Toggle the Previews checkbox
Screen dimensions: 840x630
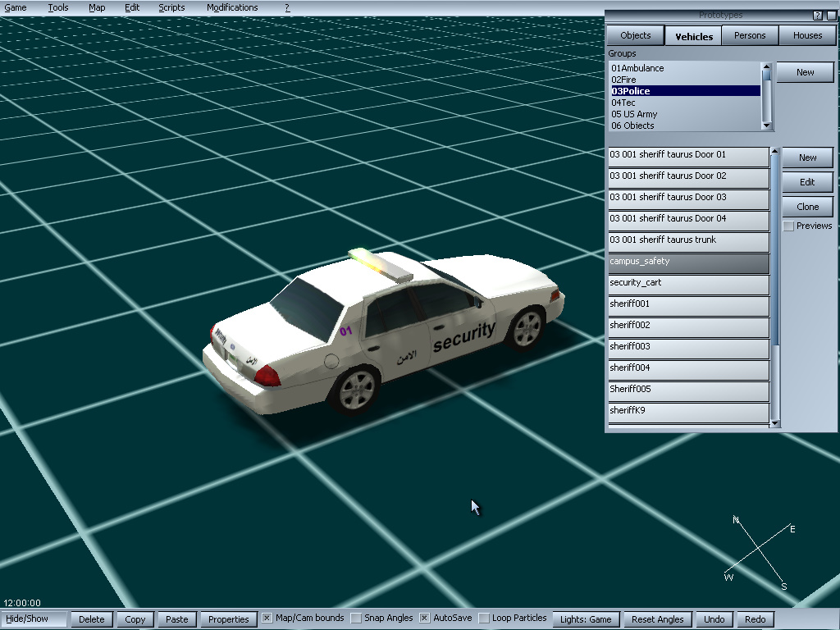[x=788, y=226]
